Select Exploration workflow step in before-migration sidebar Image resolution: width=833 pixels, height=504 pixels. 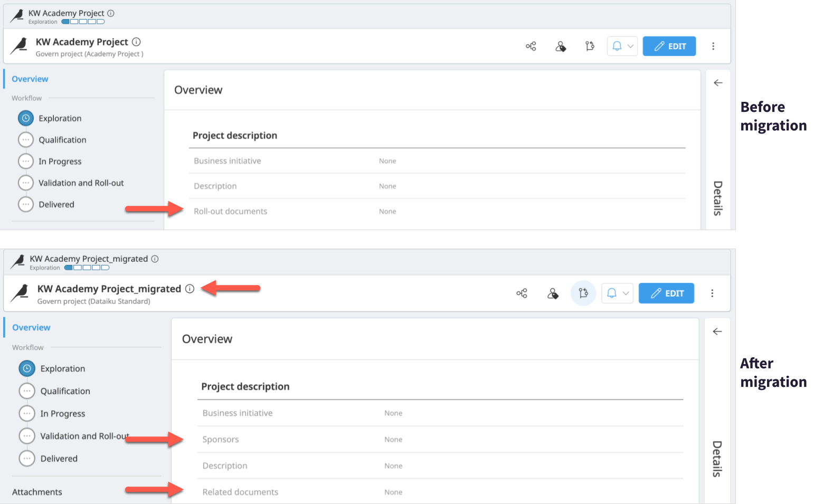(x=50, y=118)
